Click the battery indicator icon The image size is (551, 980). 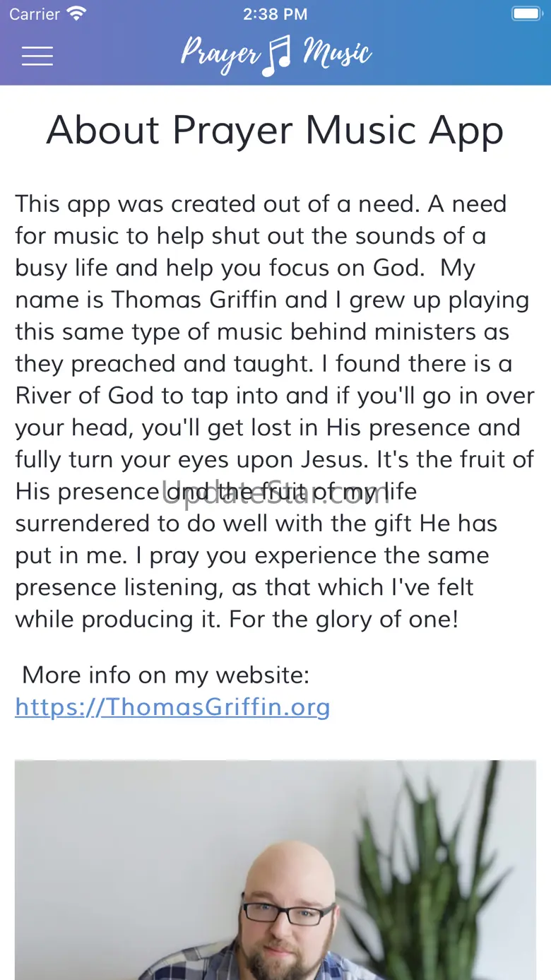pyautogui.click(x=526, y=13)
